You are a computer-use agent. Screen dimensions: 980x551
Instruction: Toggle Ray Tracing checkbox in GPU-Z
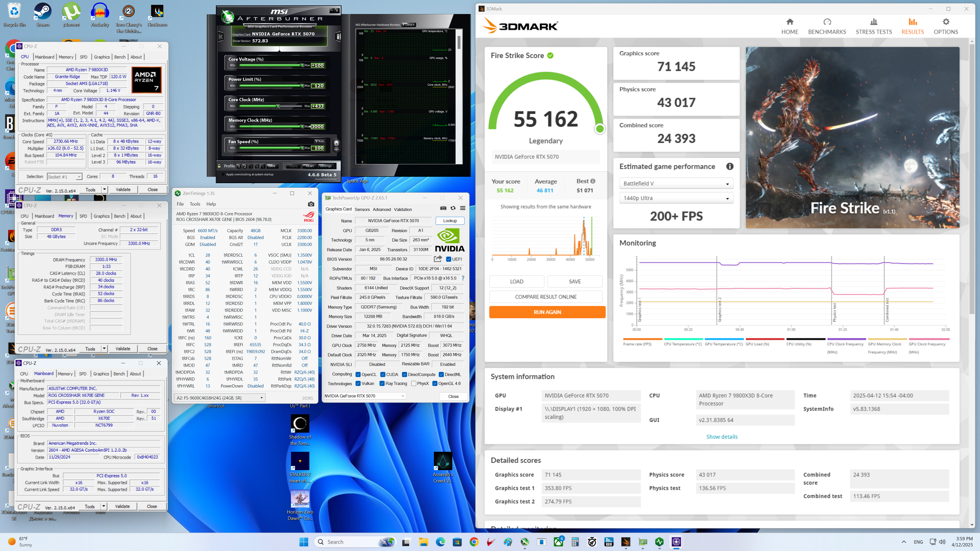click(x=382, y=383)
